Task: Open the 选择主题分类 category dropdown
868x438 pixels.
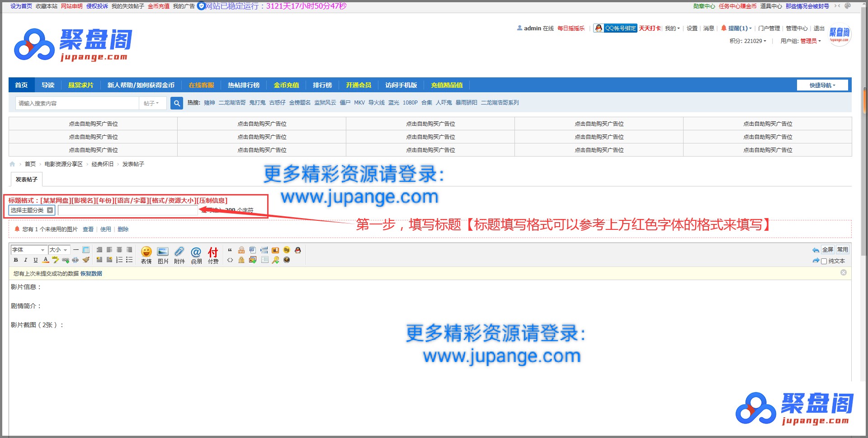Action: pyautogui.click(x=32, y=210)
